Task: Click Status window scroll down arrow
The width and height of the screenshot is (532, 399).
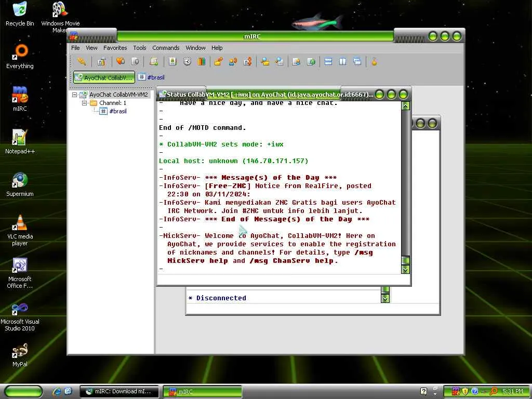Action: (x=405, y=270)
